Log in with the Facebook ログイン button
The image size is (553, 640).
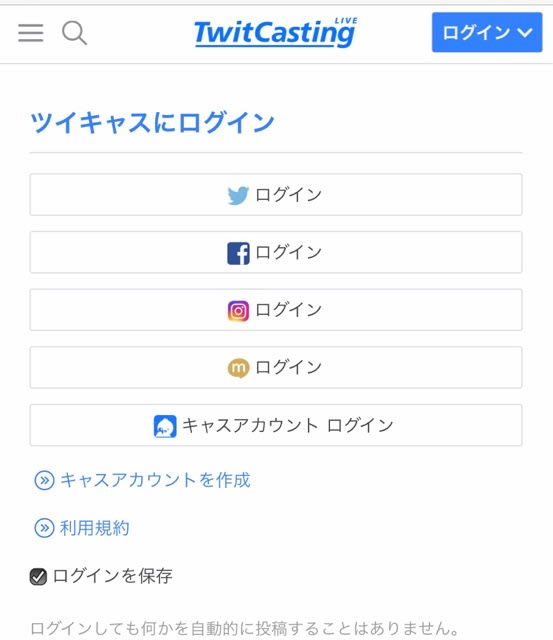pyautogui.click(x=276, y=252)
